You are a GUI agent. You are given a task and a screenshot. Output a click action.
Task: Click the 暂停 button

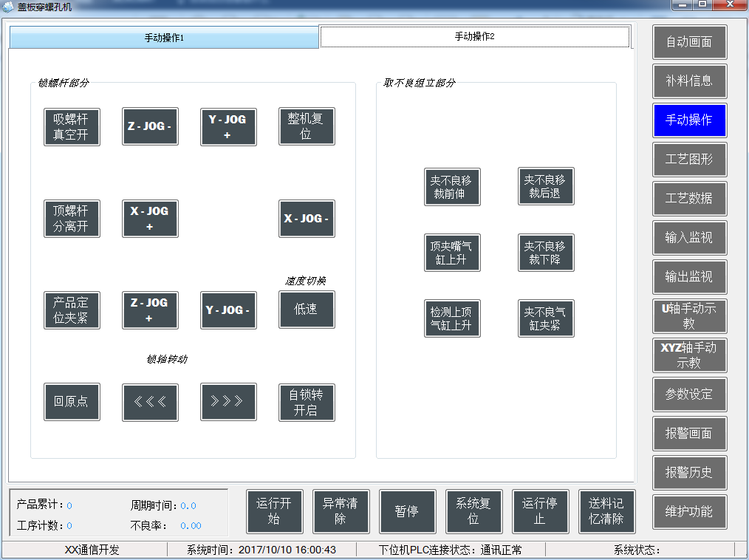coord(407,511)
